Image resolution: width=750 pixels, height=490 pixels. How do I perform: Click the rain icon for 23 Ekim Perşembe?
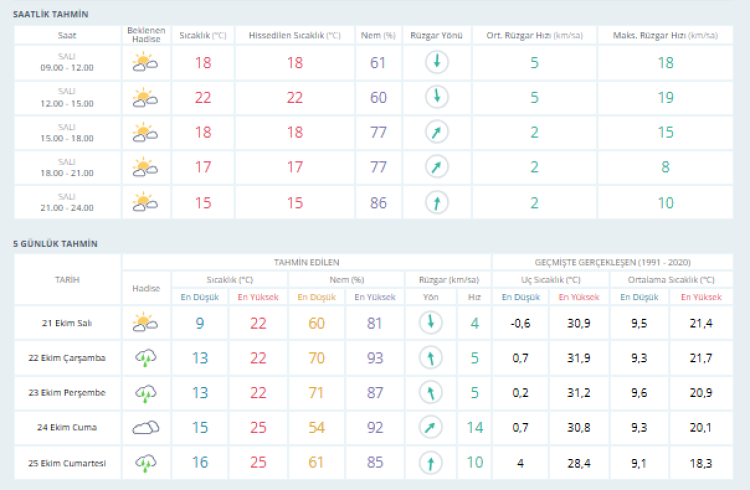click(x=146, y=392)
